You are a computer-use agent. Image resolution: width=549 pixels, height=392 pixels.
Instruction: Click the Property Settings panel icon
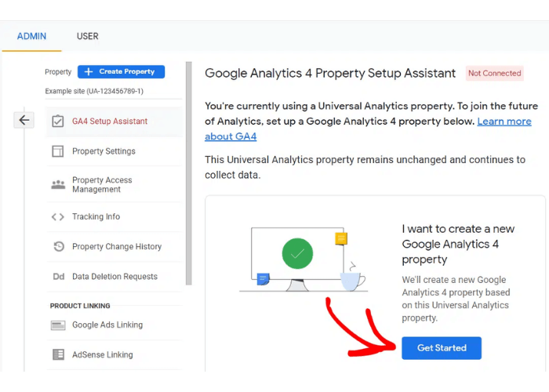[58, 151]
